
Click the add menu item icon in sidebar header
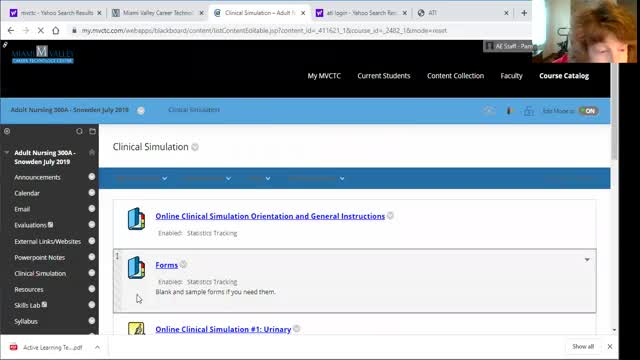pos(7,131)
